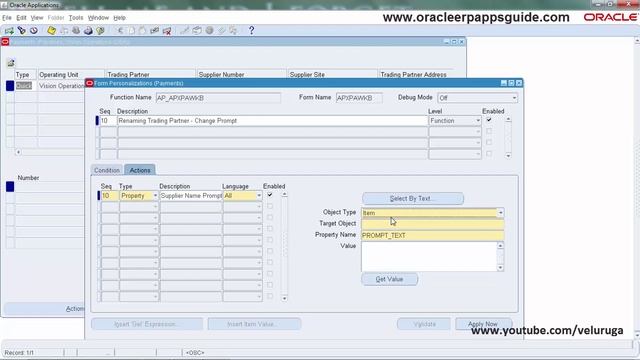Click the Translations globe toolbar icon
640x360 pixels.
coord(209,31)
